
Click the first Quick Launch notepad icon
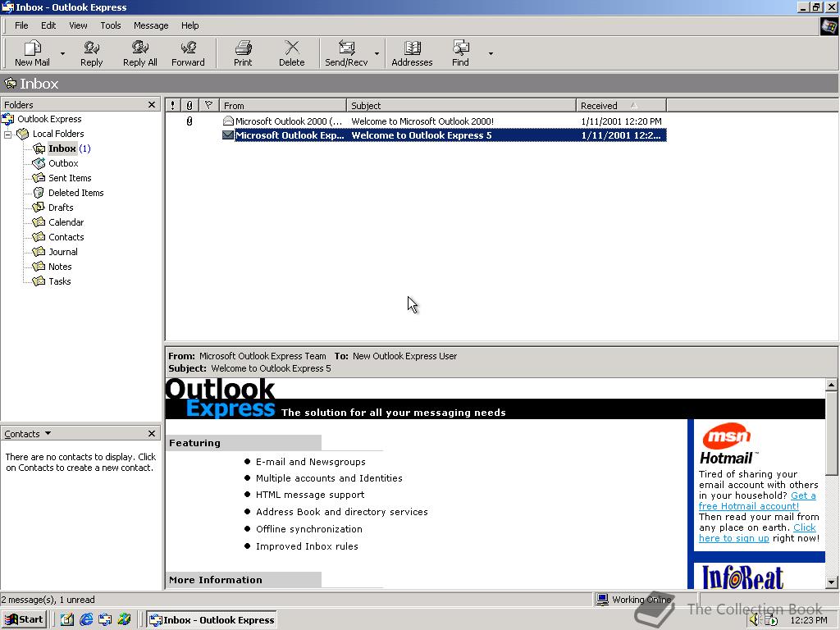click(67, 619)
